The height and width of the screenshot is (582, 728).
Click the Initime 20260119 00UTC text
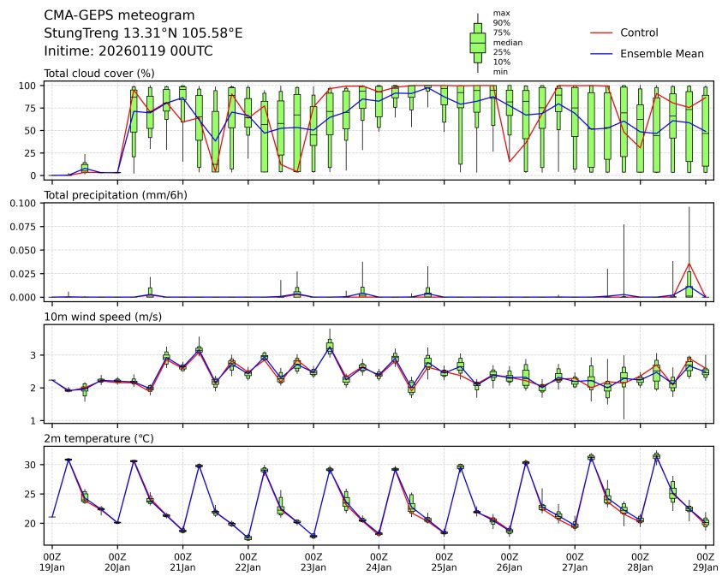pyautogui.click(x=128, y=51)
